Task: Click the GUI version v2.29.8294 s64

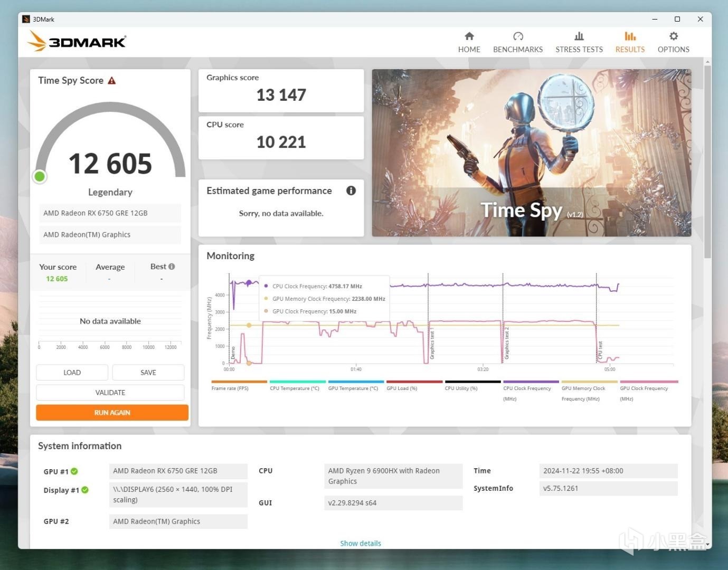Action: [x=393, y=503]
